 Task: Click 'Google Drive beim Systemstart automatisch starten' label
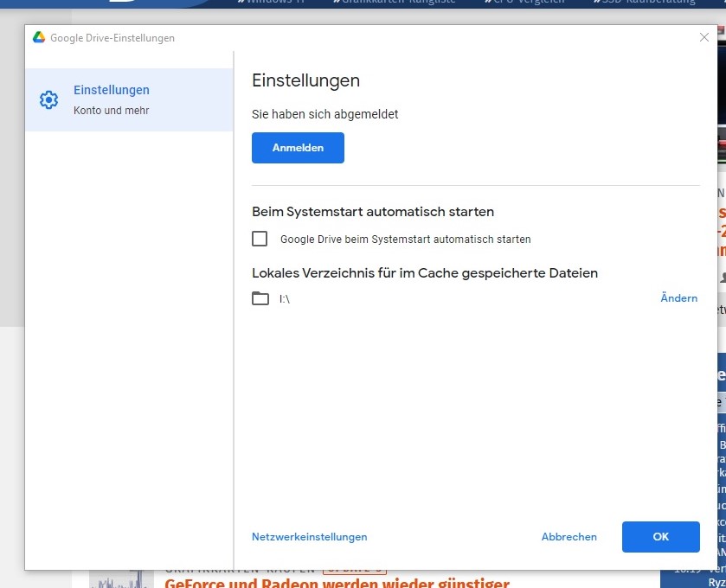[x=406, y=240]
